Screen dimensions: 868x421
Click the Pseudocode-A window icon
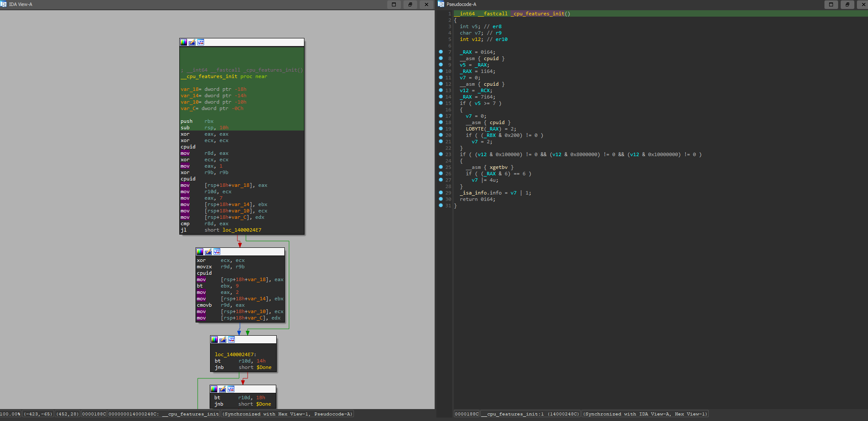(441, 4)
